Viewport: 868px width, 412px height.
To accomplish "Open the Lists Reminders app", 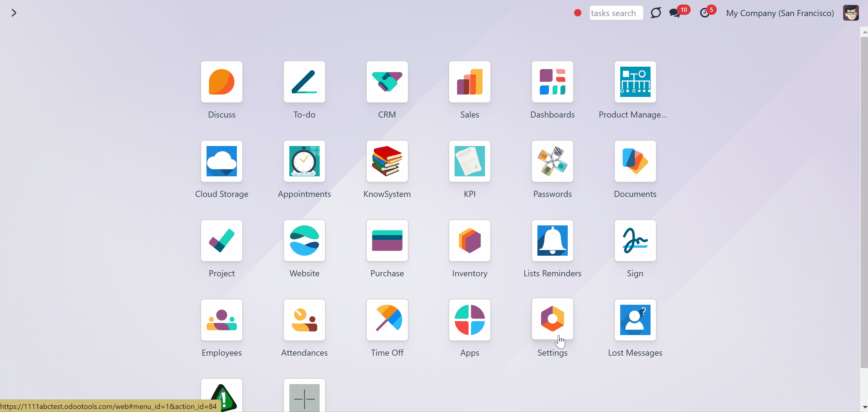I will [x=552, y=241].
